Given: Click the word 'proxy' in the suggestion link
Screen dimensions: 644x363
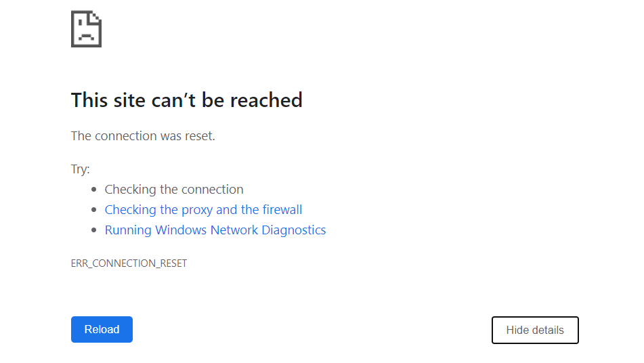Looking at the screenshot, I should click(x=197, y=210).
